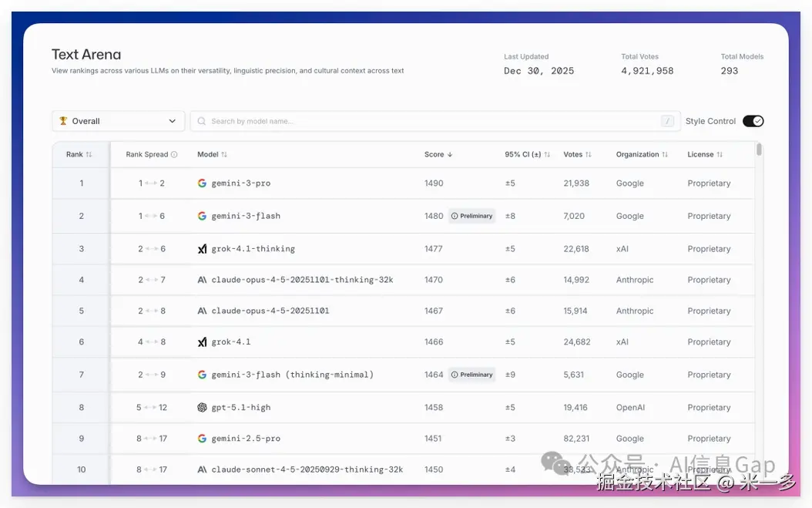812x508 pixels.
Task: Click the OpenAI organization cell
Action: [630, 408]
